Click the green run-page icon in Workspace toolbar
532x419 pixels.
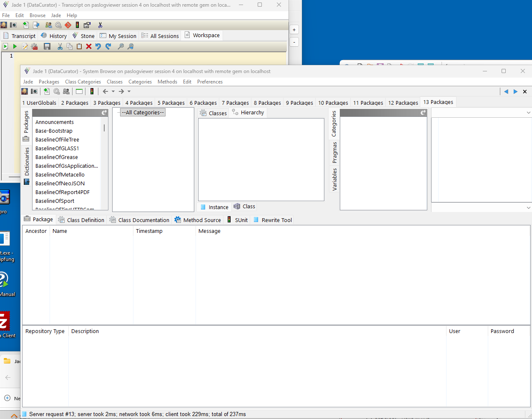pyautogui.click(x=5, y=46)
